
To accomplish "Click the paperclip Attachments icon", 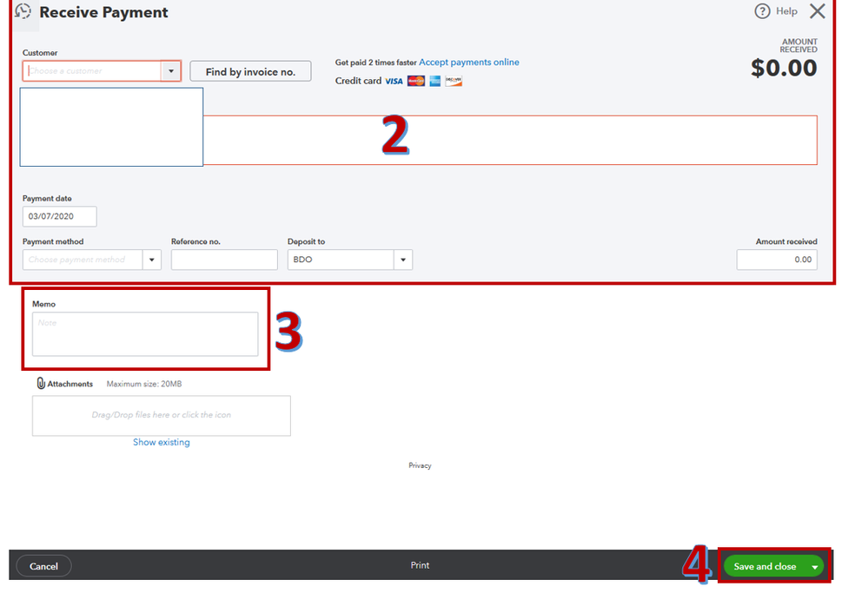I will click(41, 384).
